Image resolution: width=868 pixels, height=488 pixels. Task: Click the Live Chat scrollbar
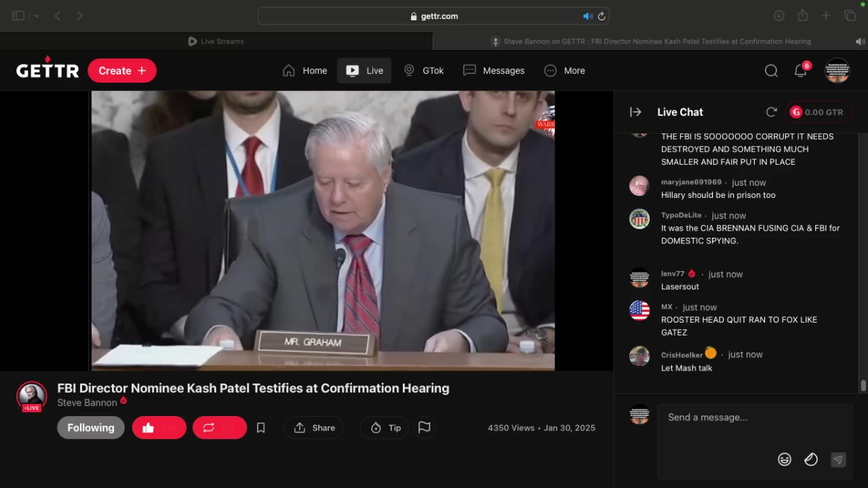[863, 386]
